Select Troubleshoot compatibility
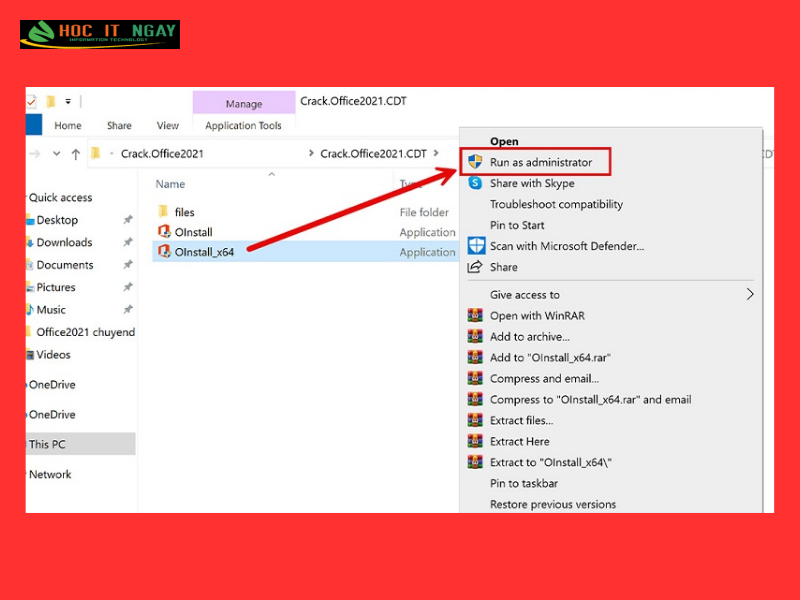 (556, 204)
